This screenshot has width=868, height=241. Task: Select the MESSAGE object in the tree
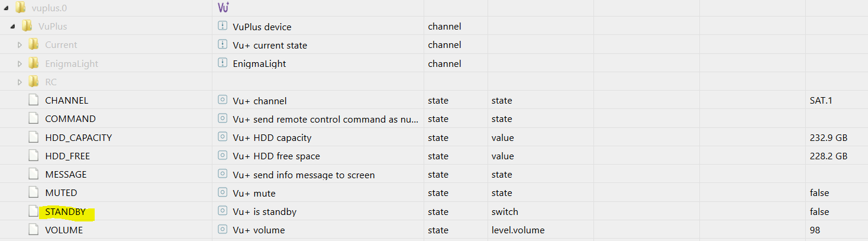[x=66, y=174]
